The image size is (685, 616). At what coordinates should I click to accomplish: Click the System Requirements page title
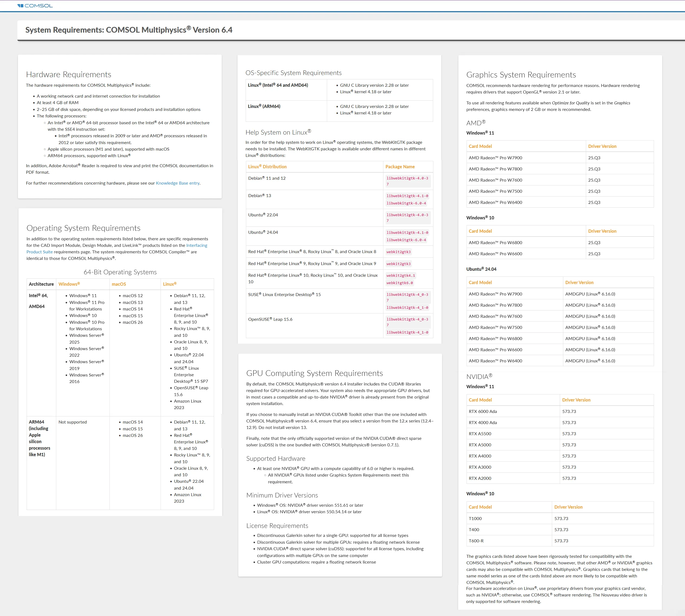(129, 30)
